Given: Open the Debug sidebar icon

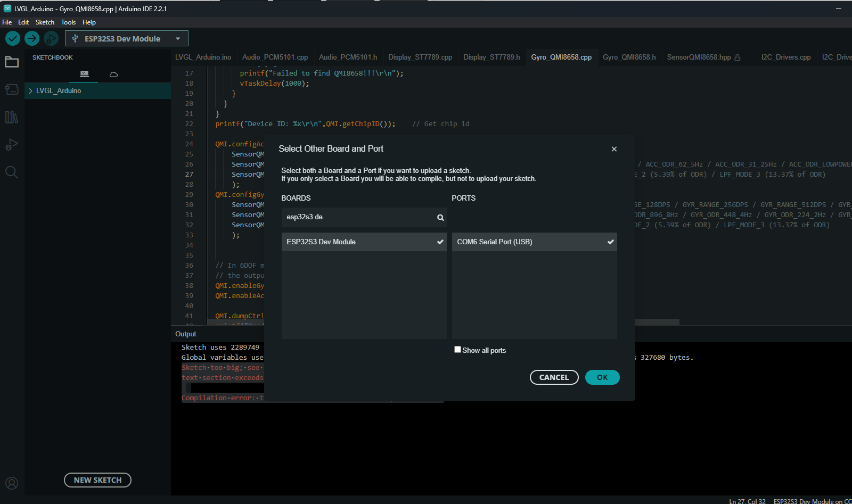Looking at the screenshot, I should 12,145.
